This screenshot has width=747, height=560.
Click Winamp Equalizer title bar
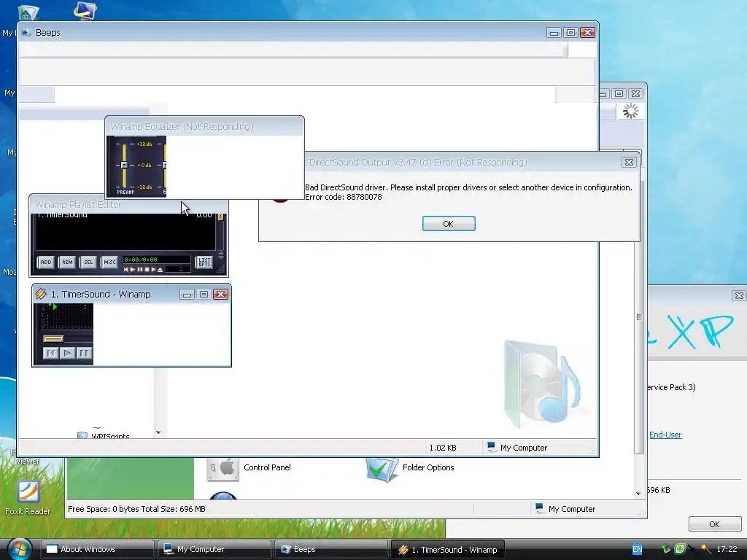[205, 126]
